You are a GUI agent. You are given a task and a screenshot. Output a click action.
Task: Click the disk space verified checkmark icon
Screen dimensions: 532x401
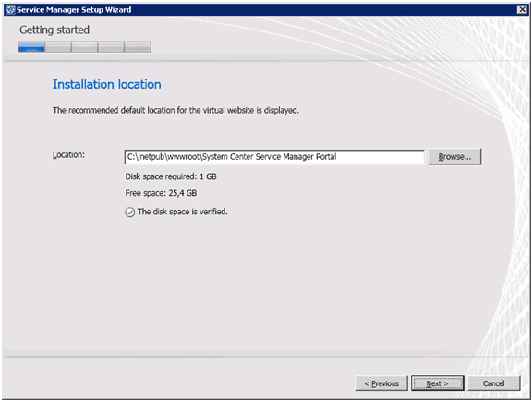(x=130, y=213)
